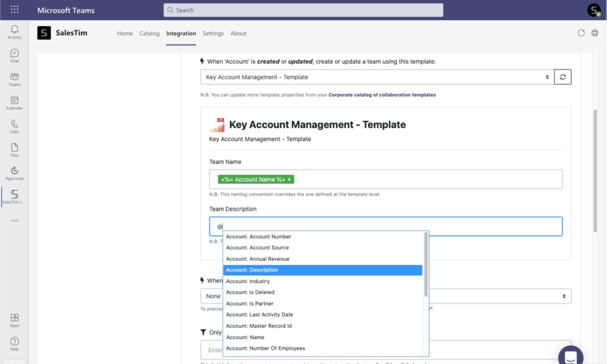Click the page vertical scrollbar

[595, 171]
